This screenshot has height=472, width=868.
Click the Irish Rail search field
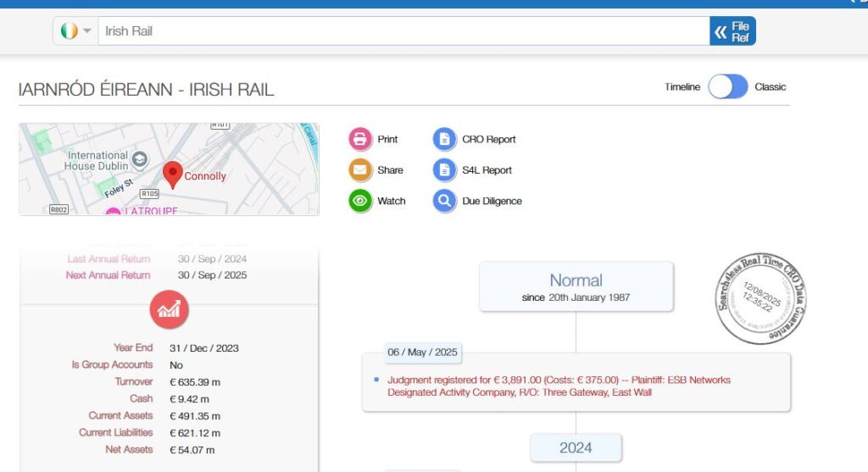pyautogui.click(x=403, y=31)
